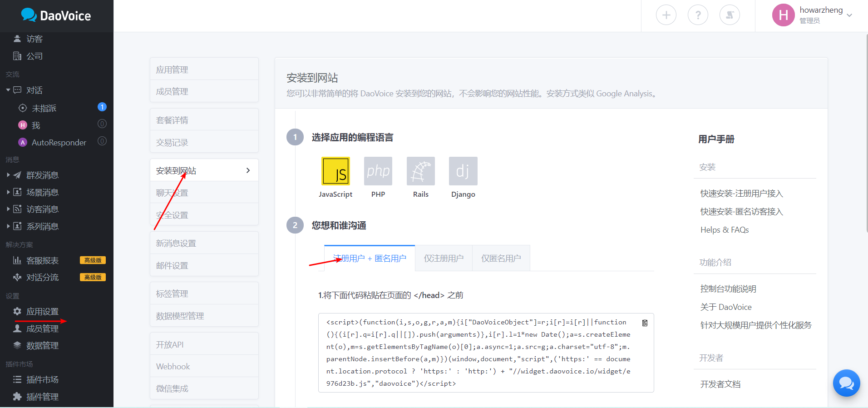868x408 pixels.
Task: Switch to 仅注册用户 tab
Action: pyautogui.click(x=444, y=258)
